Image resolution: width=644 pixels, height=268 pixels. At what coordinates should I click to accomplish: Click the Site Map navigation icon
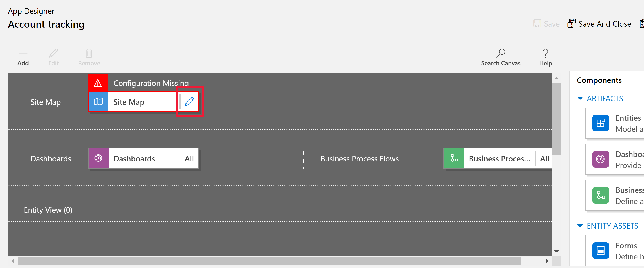pos(98,101)
